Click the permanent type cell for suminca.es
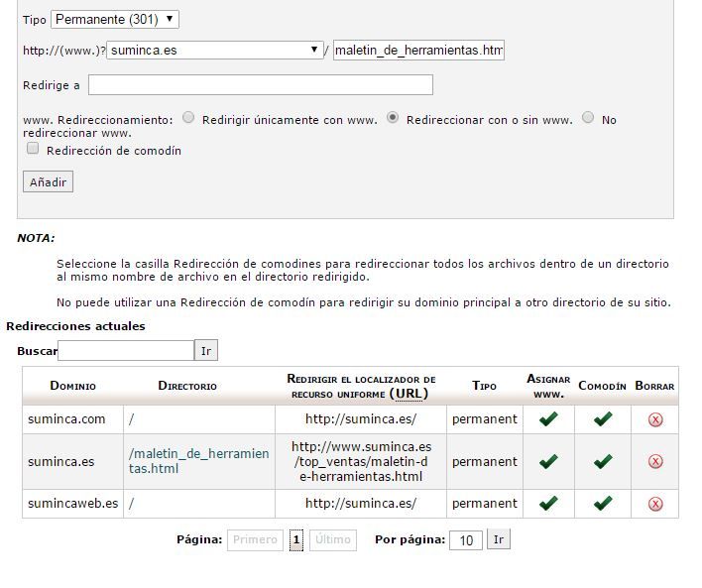702x588 pixels. (485, 462)
